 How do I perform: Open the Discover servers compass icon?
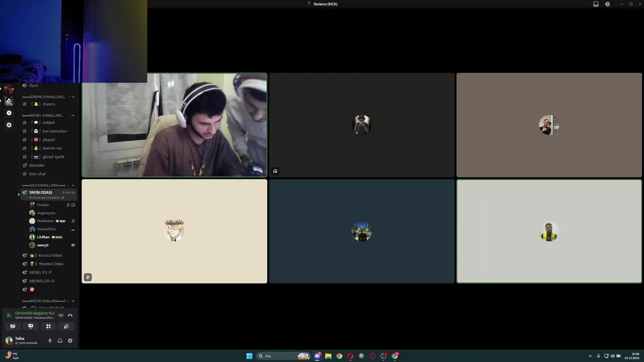pyautogui.click(x=9, y=125)
